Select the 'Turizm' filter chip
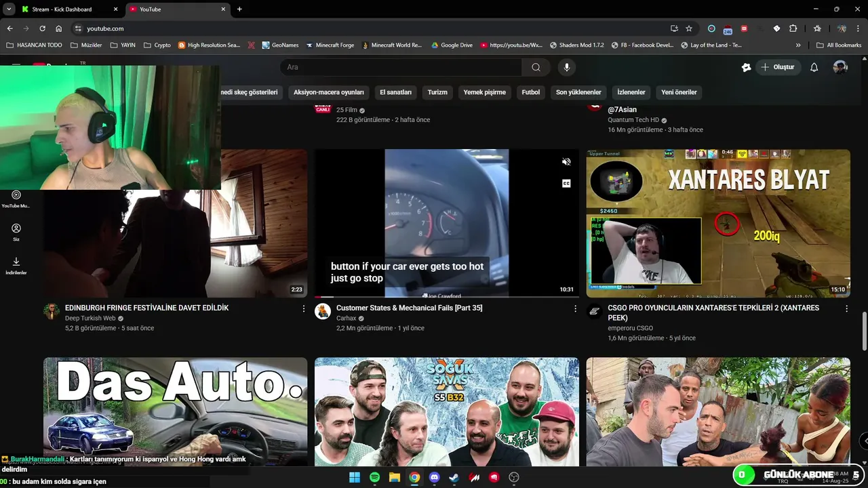The image size is (868, 488). 437,92
